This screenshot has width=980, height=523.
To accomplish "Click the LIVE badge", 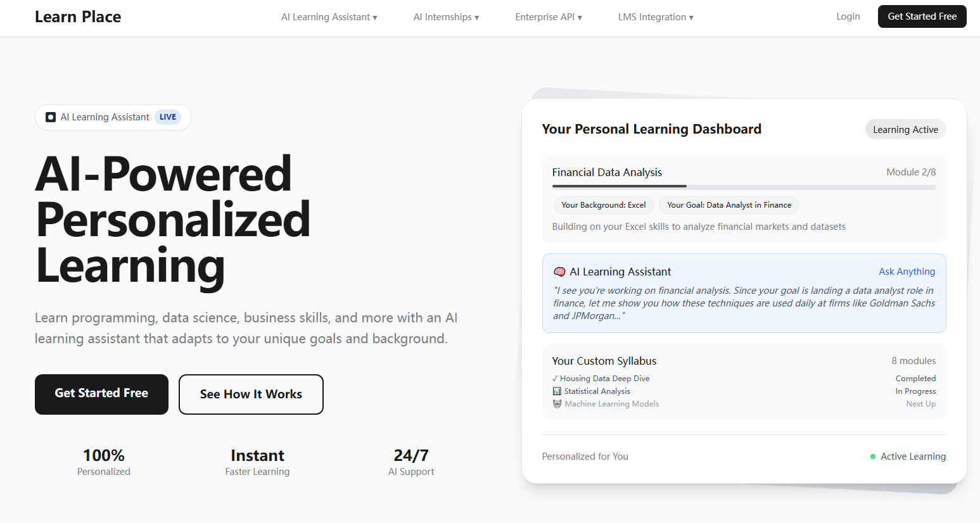I will tap(167, 117).
